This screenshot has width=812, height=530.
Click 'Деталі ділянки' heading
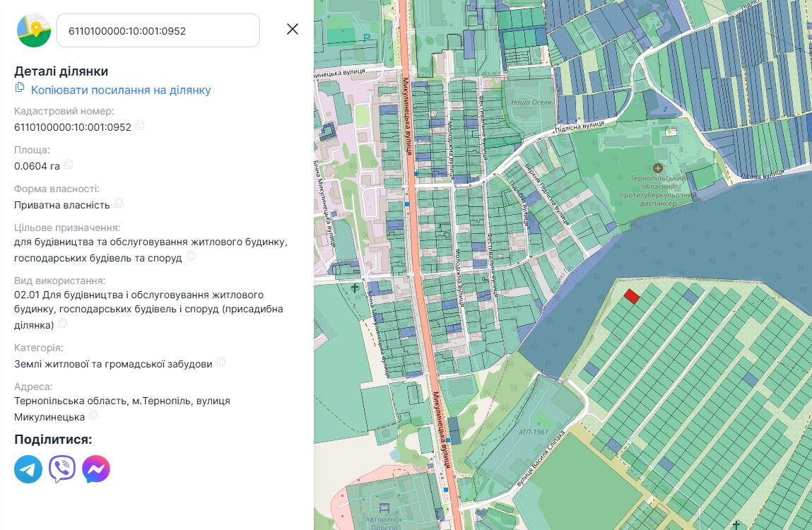[x=61, y=71]
